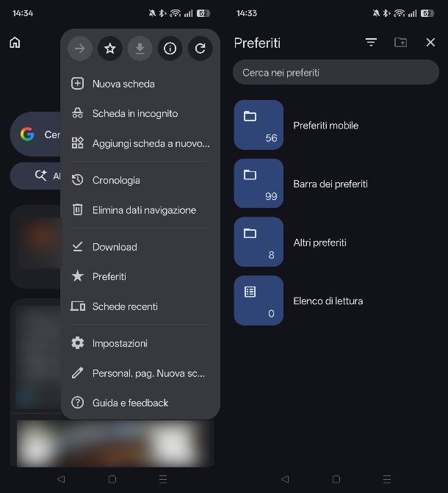The width and height of the screenshot is (448, 493).
Task: Select Personal. pag. Nuova scheda option
Action: pos(140,373)
